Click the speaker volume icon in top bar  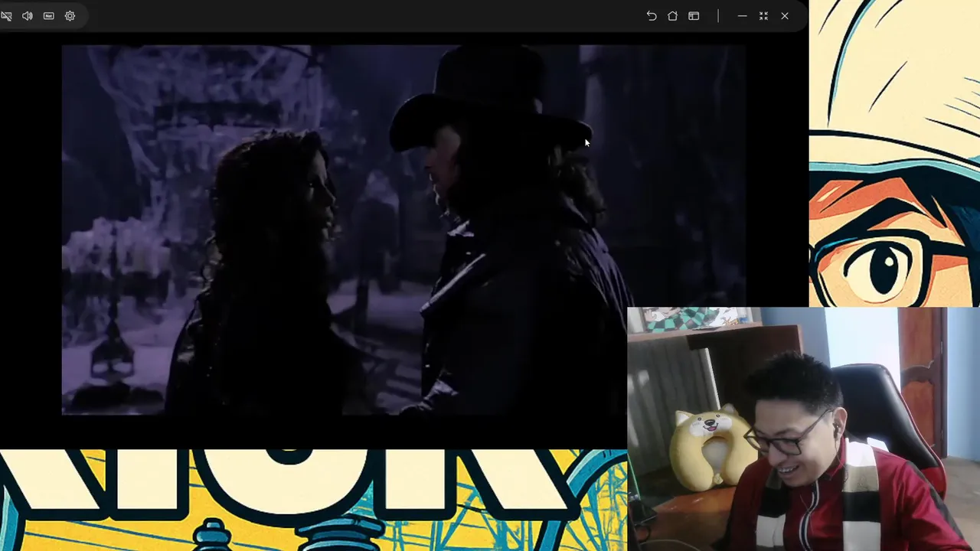click(28, 16)
